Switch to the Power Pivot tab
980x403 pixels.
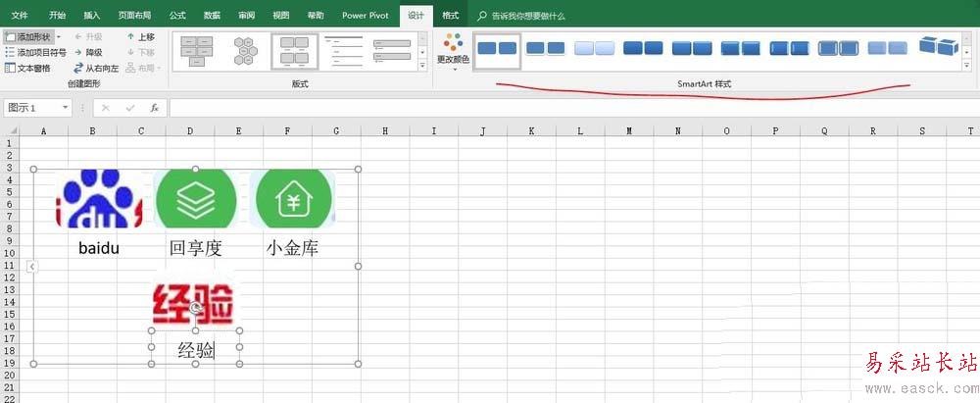[365, 16]
